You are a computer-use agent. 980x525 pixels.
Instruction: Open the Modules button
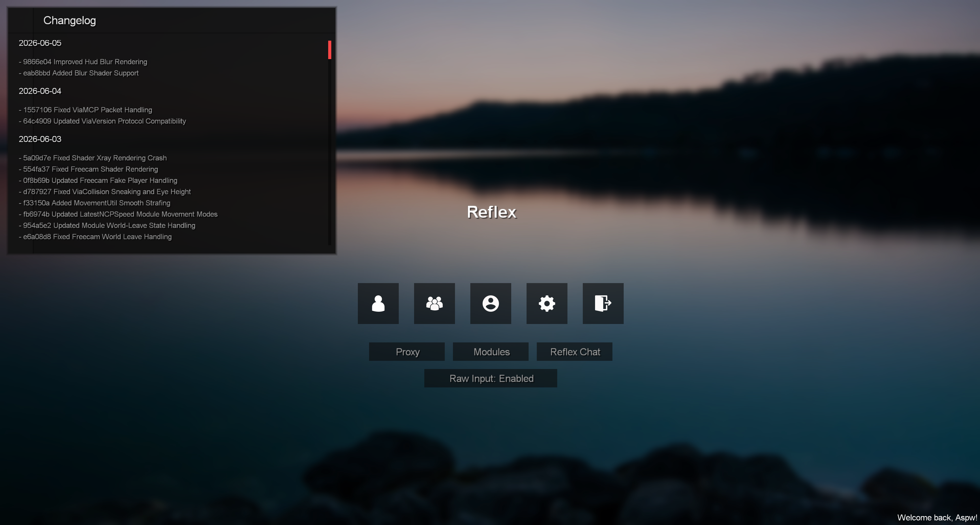(x=491, y=351)
